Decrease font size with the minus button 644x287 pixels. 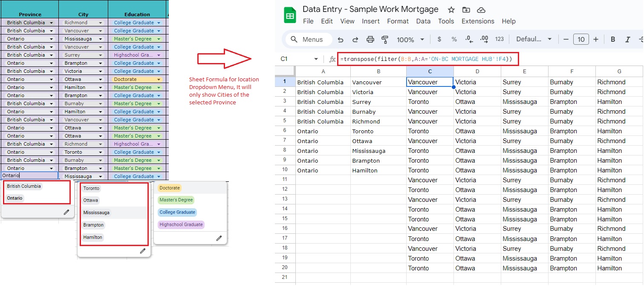point(566,40)
